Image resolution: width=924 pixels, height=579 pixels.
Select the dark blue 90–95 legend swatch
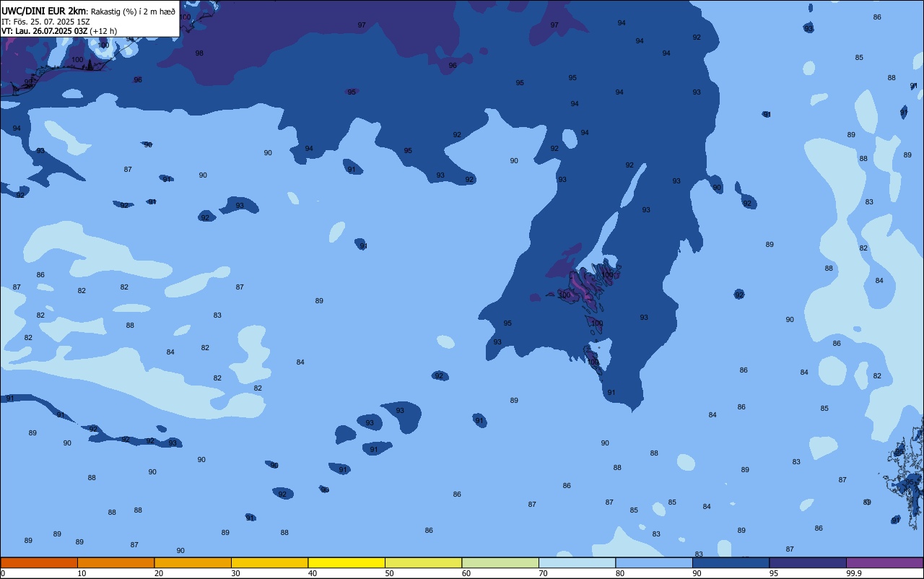[731, 562]
